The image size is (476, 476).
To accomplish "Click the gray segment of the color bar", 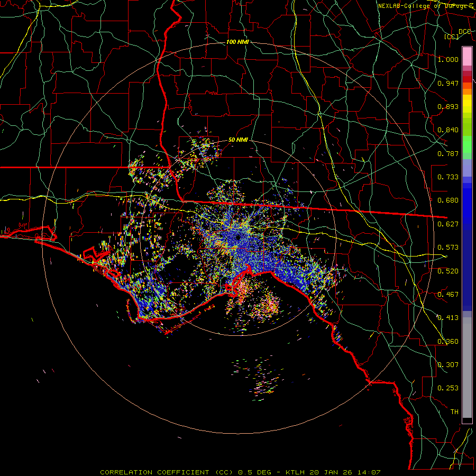I will click(x=467, y=368).
